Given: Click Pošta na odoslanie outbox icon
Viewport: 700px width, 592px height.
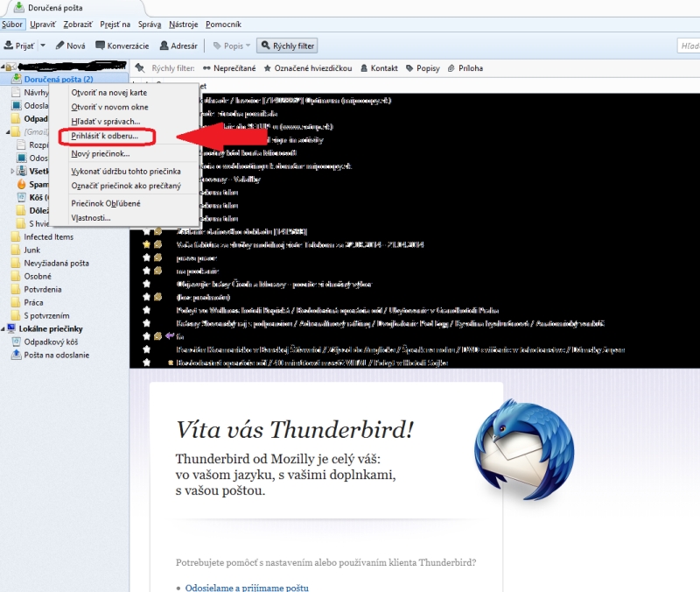Looking at the screenshot, I should pos(17,355).
